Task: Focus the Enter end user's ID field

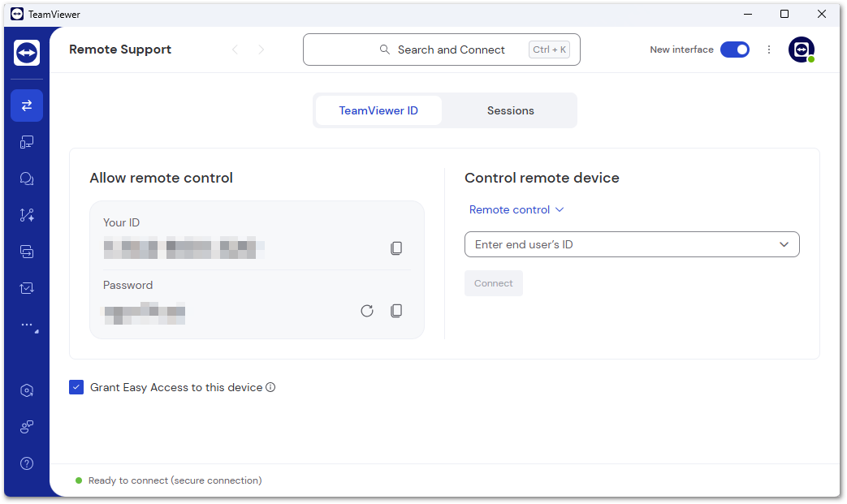Action: coord(632,244)
